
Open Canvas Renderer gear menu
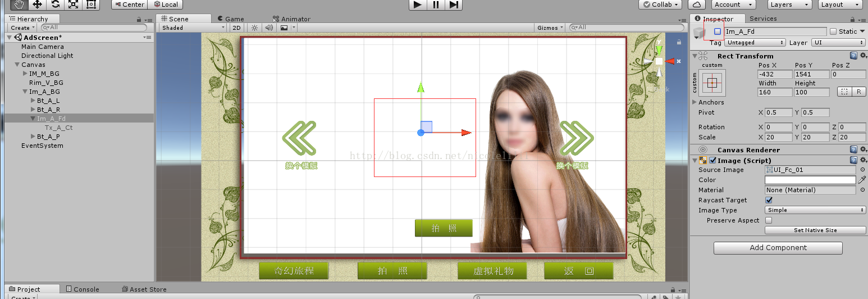(862, 149)
